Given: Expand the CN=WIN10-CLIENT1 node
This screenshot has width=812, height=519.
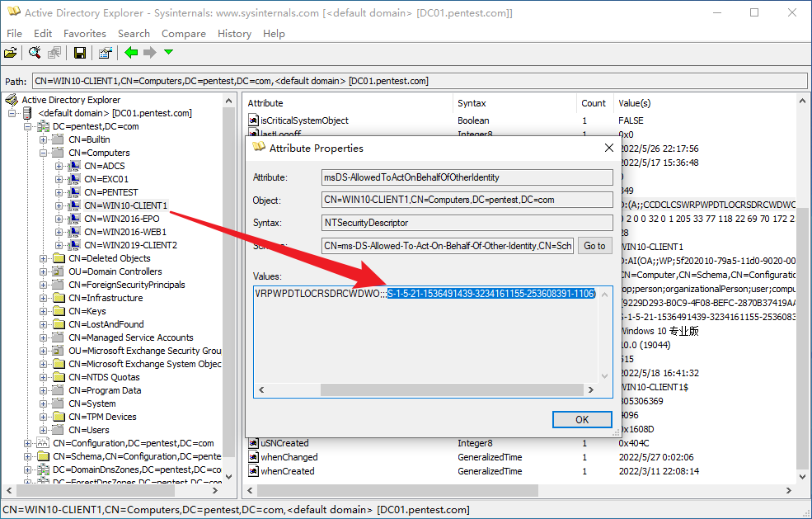Looking at the screenshot, I should click(59, 205).
